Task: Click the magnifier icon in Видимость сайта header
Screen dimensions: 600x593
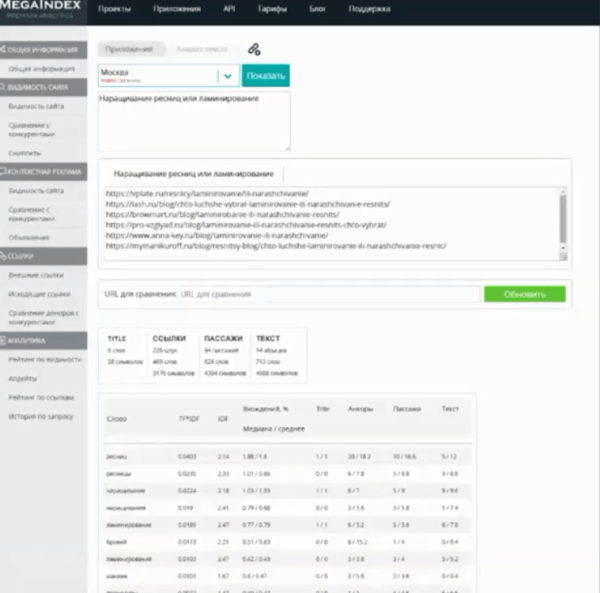Action: pos(5,87)
